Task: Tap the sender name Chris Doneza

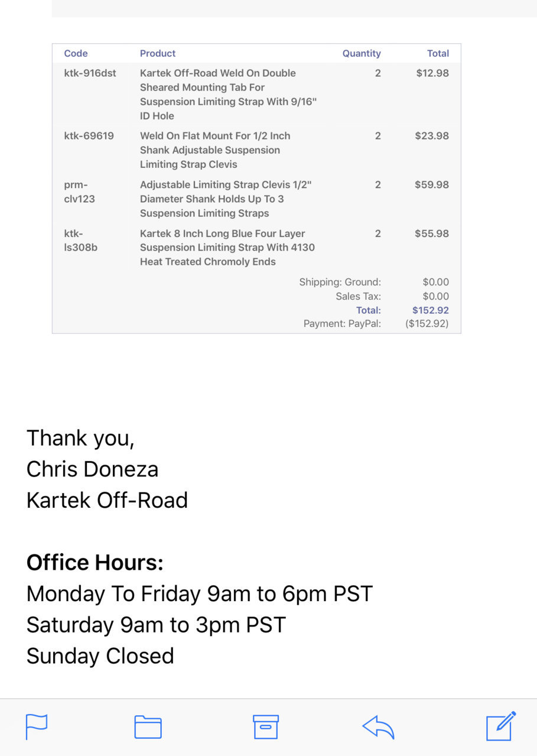Action: pyautogui.click(x=93, y=469)
